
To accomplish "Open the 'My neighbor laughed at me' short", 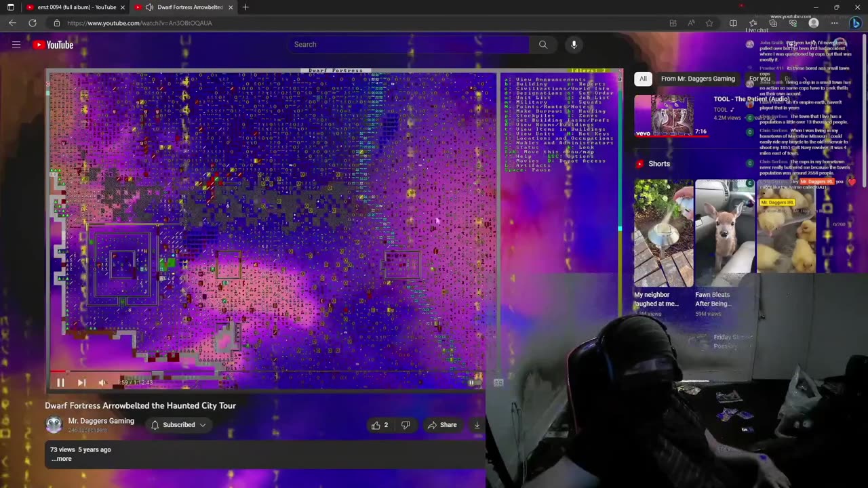I will 663,232.
